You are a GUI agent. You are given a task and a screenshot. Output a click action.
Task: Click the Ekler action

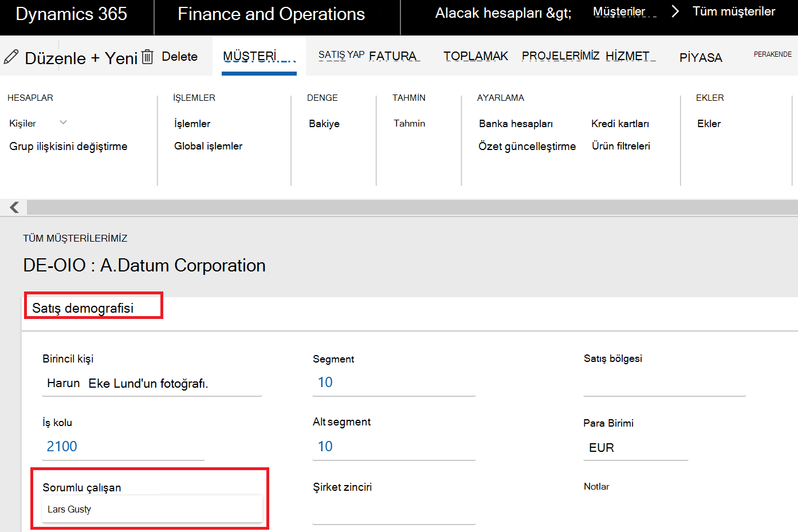709,124
